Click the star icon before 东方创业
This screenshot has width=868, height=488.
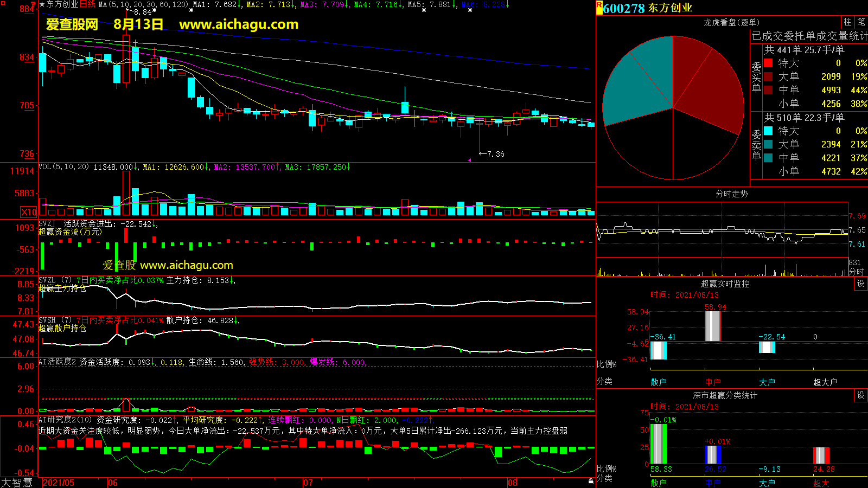click(x=42, y=4)
